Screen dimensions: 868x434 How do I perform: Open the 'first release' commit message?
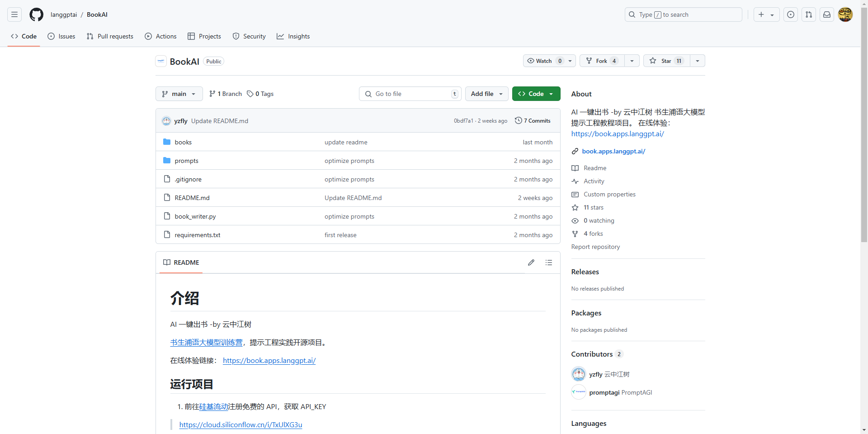point(340,235)
